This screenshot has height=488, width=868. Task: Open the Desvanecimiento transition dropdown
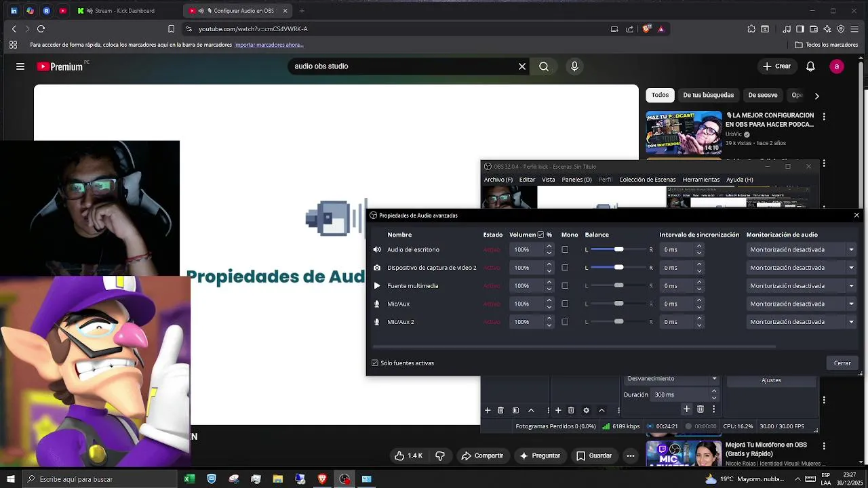pyautogui.click(x=671, y=379)
